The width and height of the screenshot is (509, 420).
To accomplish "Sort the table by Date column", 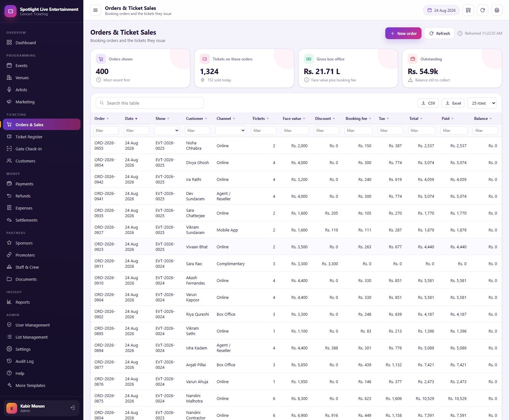I will tap(131, 119).
